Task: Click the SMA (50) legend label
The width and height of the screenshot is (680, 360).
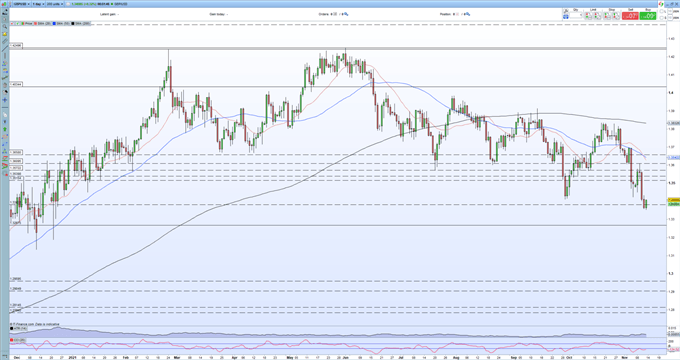Action: (x=63, y=23)
